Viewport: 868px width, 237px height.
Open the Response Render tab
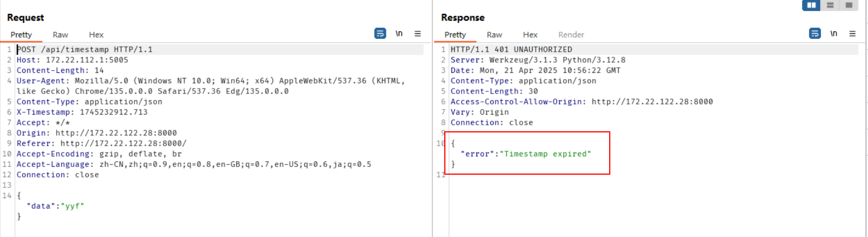pos(571,34)
